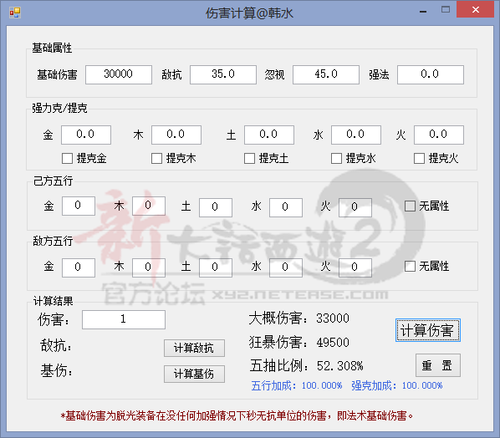
Task: Click the 大概伤害 value 33000
Action: pyautogui.click(x=333, y=318)
